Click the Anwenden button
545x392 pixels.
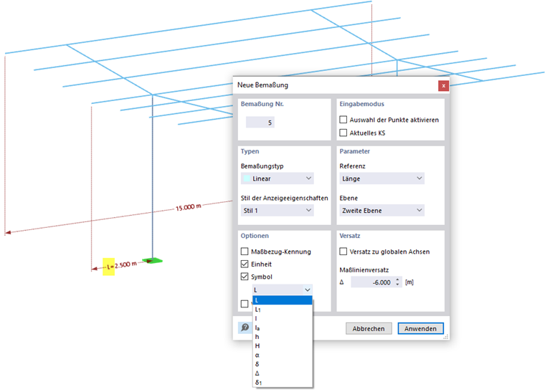click(420, 328)
